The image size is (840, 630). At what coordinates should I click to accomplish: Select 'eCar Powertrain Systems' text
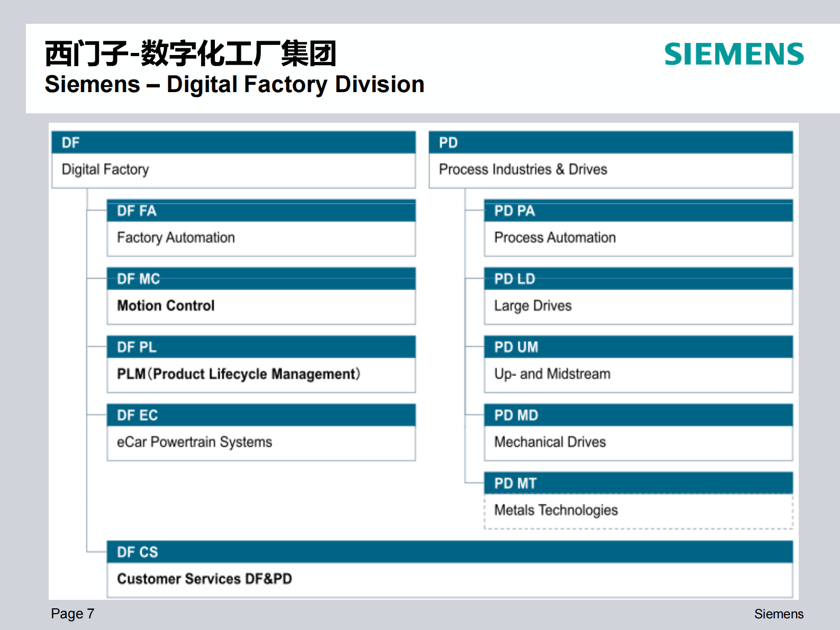[194, 442]
